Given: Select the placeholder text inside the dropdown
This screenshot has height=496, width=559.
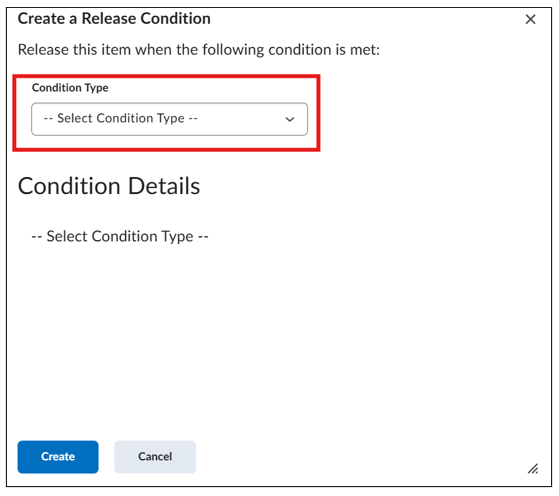Looking at the screenshot, I should 120,118.
